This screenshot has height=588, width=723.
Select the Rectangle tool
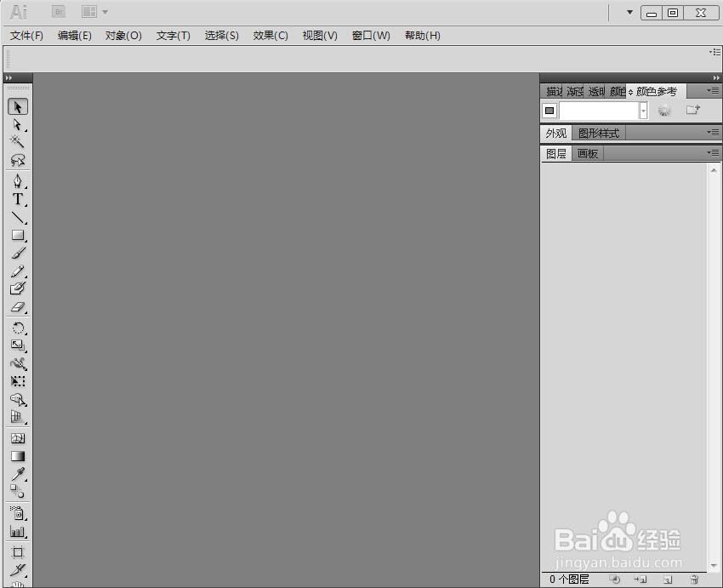tap(18, 235)
